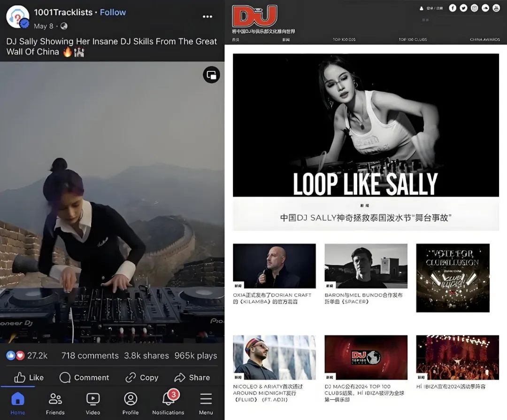Viewport: 507px width, 420px height.
Task: Play the DJ Sally Great Wall video
Action: tap(112, 202)
